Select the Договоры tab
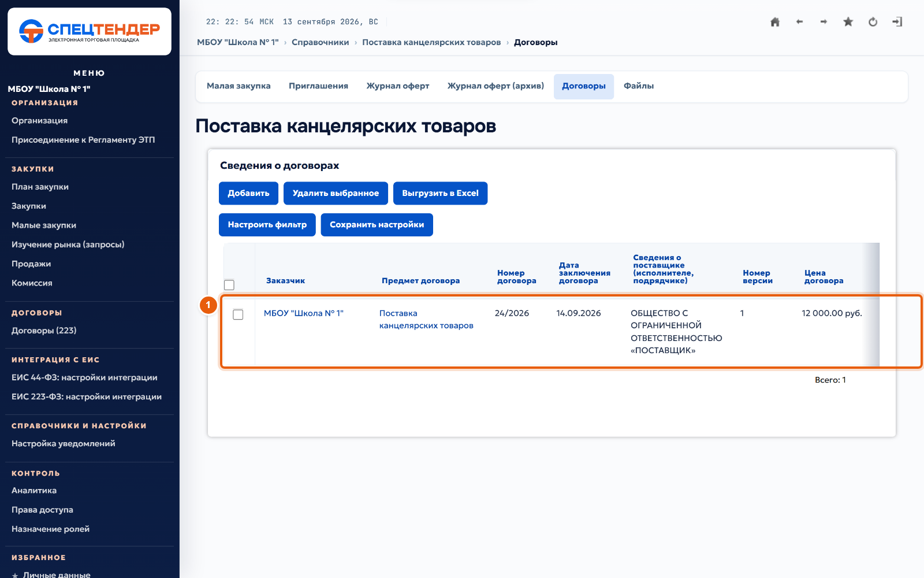Screen dimensions: 924x578 click(x=584, y=87)
